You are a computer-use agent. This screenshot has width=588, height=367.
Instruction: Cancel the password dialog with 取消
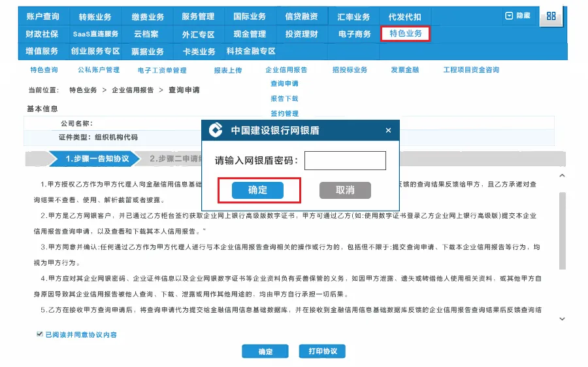[x=345, y=190]
